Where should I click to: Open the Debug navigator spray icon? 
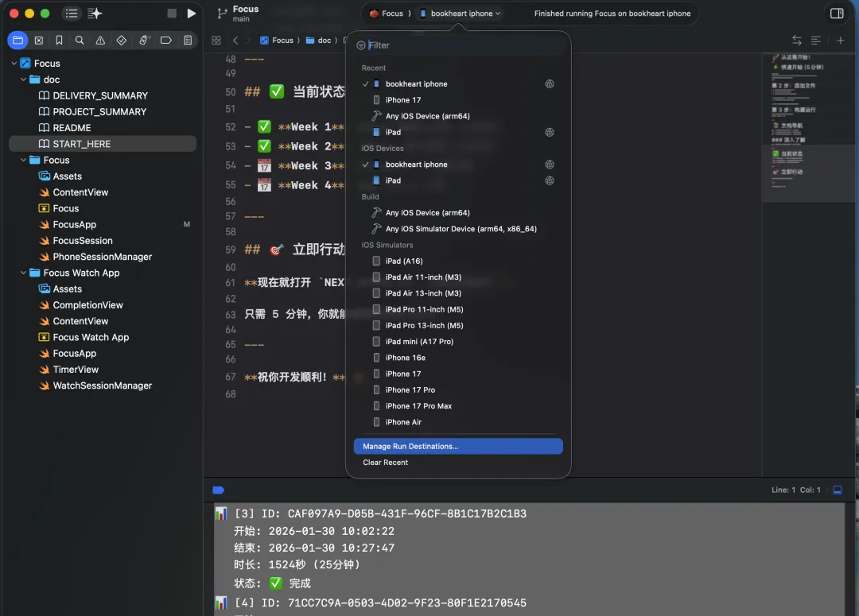[144, 40]
